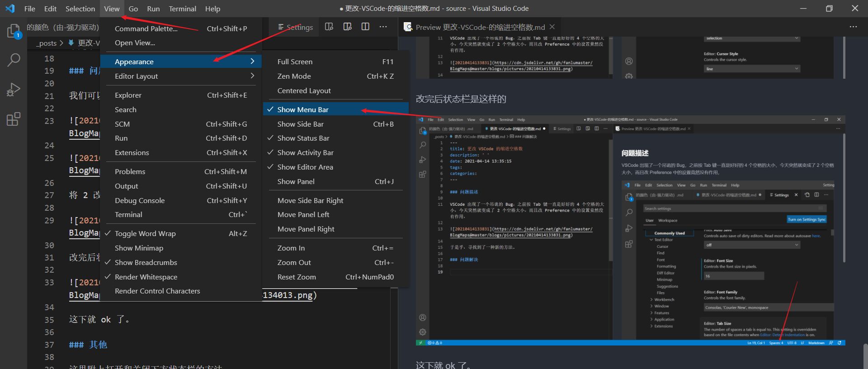Open the Selection menu
The height and width of the screenshot is (369, 868).
tap(80, 9)
